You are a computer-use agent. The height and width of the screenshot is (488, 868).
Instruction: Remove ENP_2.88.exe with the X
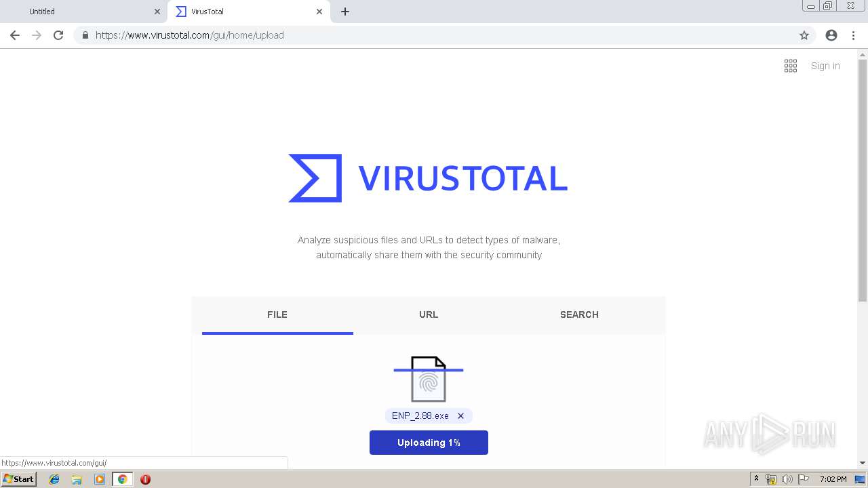click(x=460, y=416)
